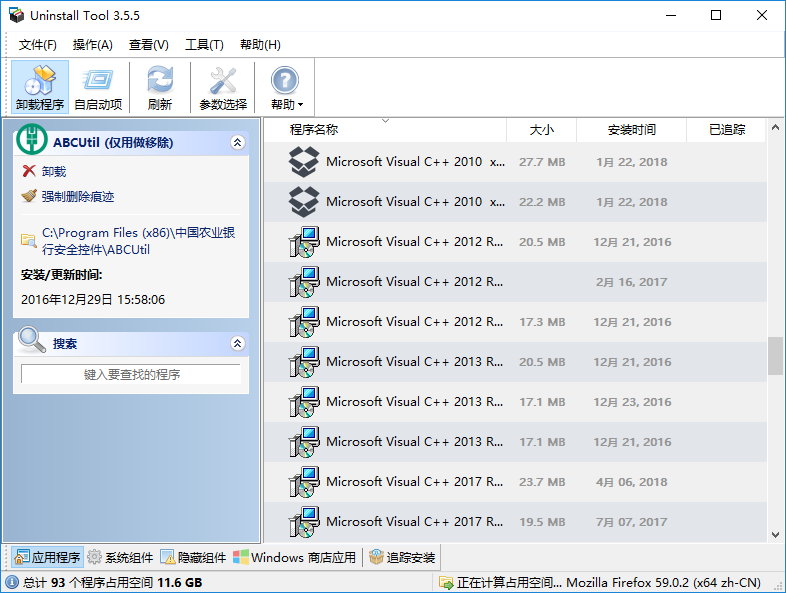786x593 pixels.
Task: Select icon of Visual C++ 2010 27.7 MB
Action: click(304, 161)
